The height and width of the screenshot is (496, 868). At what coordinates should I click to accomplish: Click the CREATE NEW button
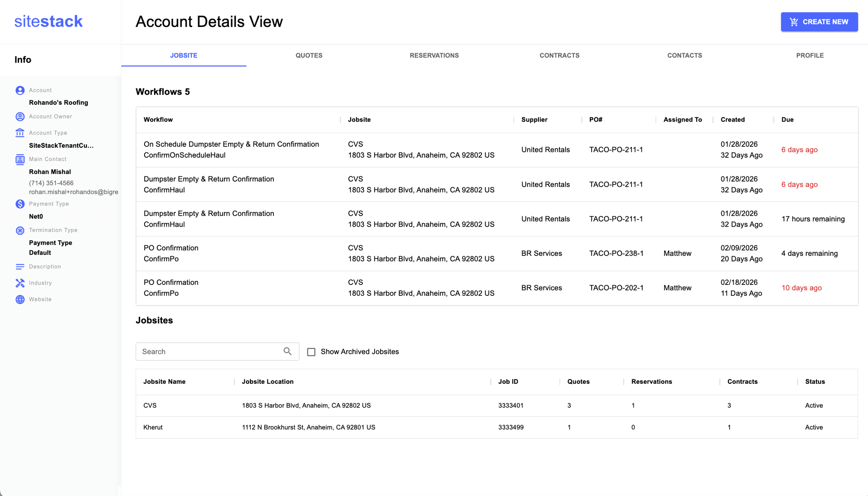point(819,21)
